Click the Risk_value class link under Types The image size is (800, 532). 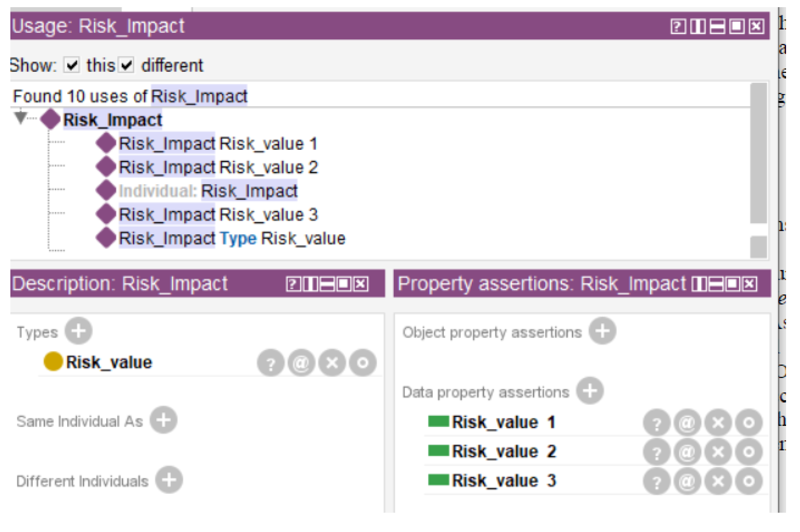coord(109,362)
